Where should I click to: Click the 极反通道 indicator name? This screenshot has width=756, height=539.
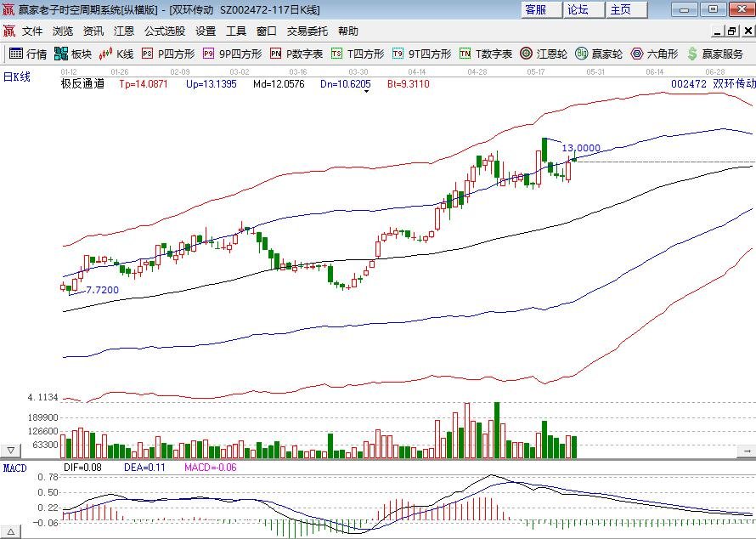pos(82,83)
